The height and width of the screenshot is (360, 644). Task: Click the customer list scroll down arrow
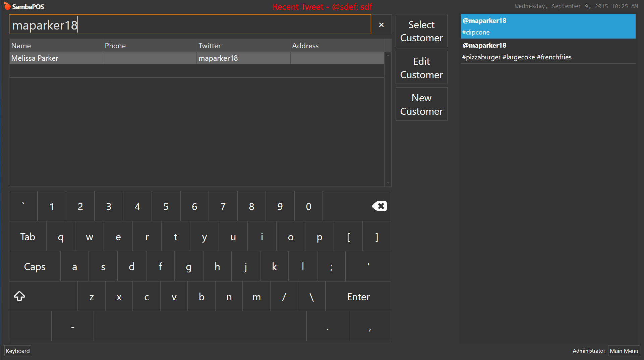click(x=388, y=183)
